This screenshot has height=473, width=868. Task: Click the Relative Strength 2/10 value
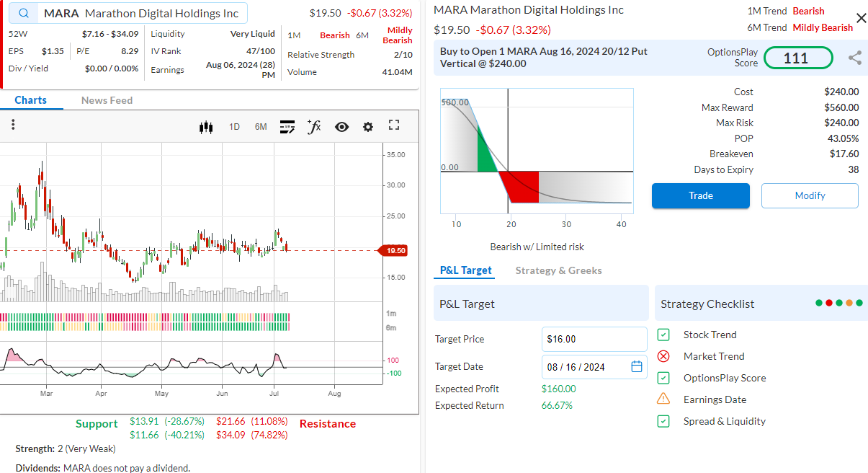click(x=403, y=55)
